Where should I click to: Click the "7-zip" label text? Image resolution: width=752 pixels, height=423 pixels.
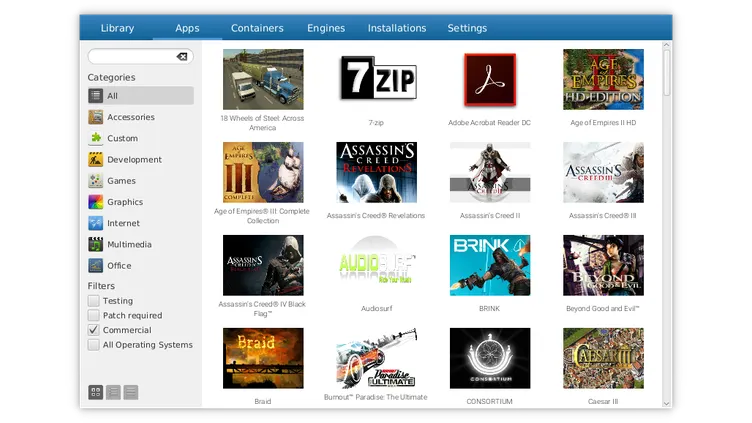pyautogui.click(x=376, y=123)
